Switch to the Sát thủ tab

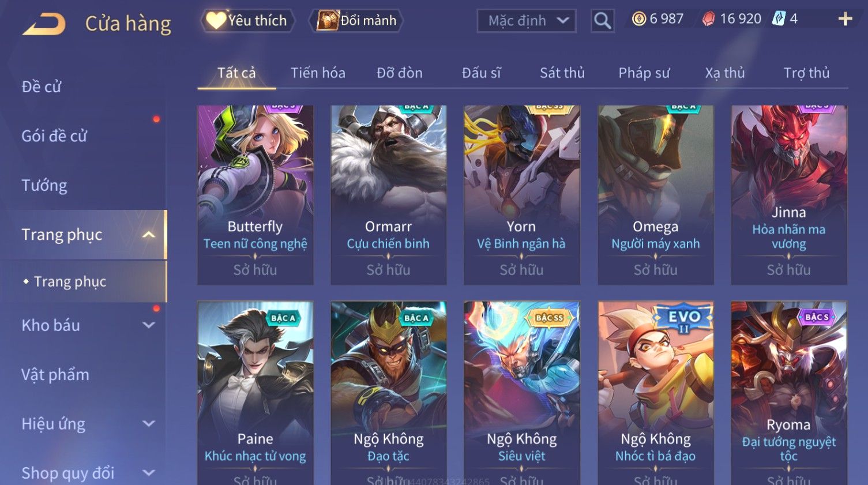point(562,73)
